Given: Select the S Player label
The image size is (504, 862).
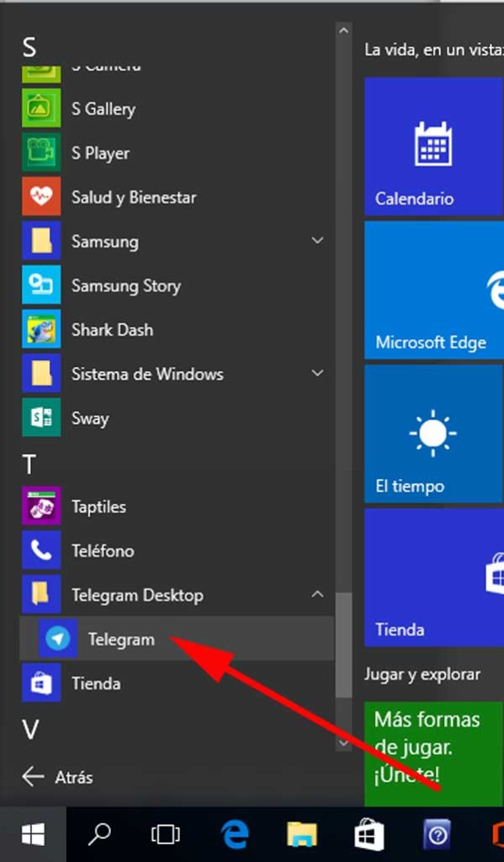Looking at the screenshot, I should pos(101,153).
